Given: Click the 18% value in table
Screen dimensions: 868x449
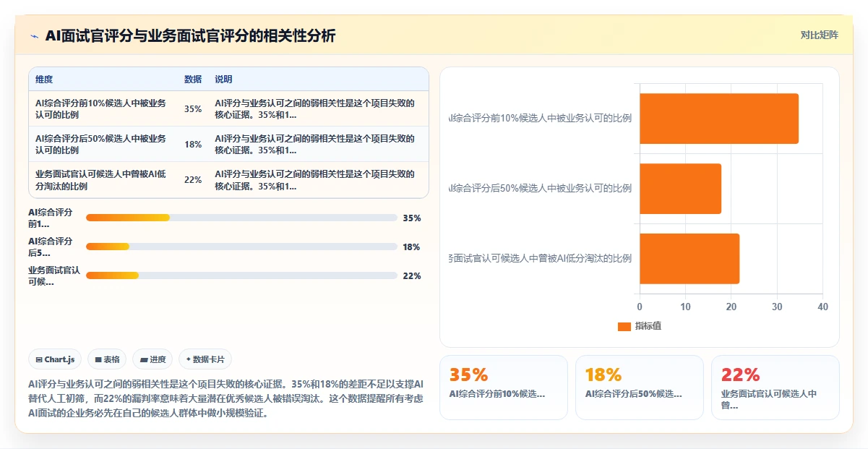Looking at the screenshot, I should point(193,145).
